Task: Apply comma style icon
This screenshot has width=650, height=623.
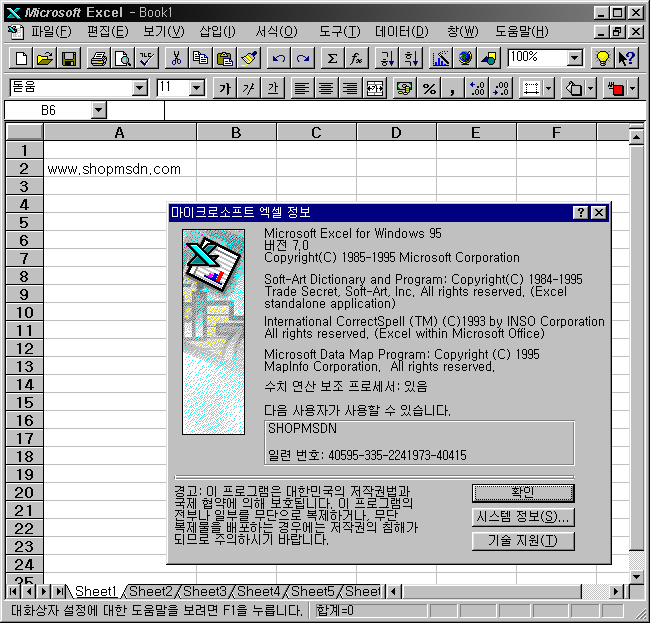Action: pos(453,88)
